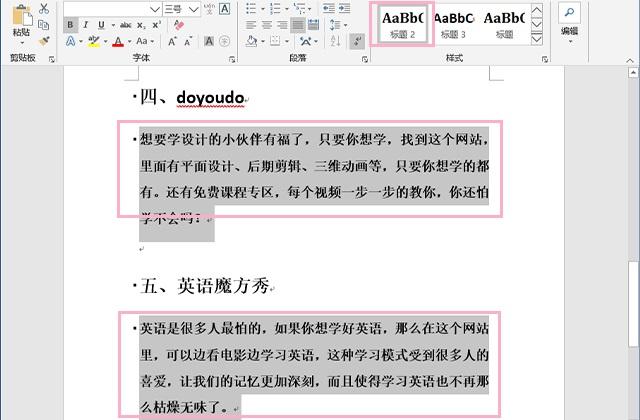Image resolution: width=640 pixels, height=420 pixels.
Task: Collapse the ribbon with the chevron
Action: 630,60
